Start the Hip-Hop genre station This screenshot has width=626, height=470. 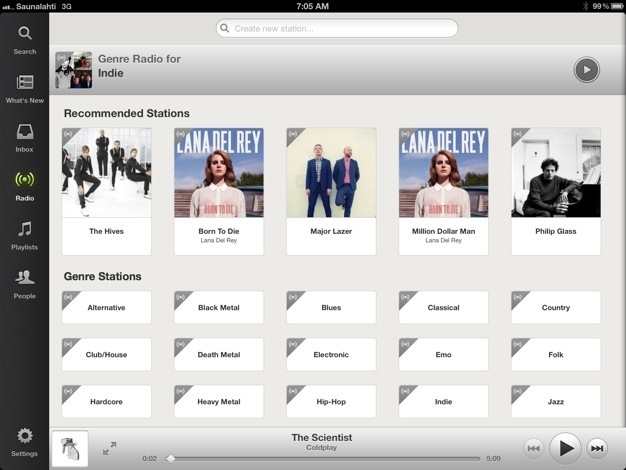click(x=331, y=402)
